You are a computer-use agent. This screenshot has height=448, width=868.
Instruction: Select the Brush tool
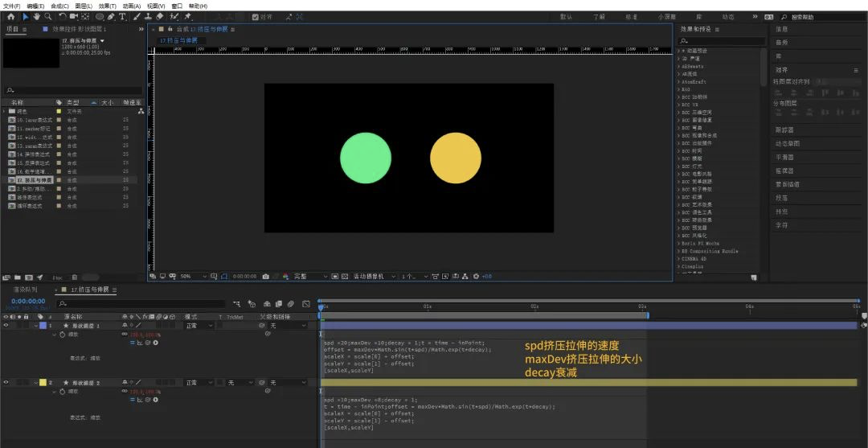pyautogui.click(x=136, y=17)
